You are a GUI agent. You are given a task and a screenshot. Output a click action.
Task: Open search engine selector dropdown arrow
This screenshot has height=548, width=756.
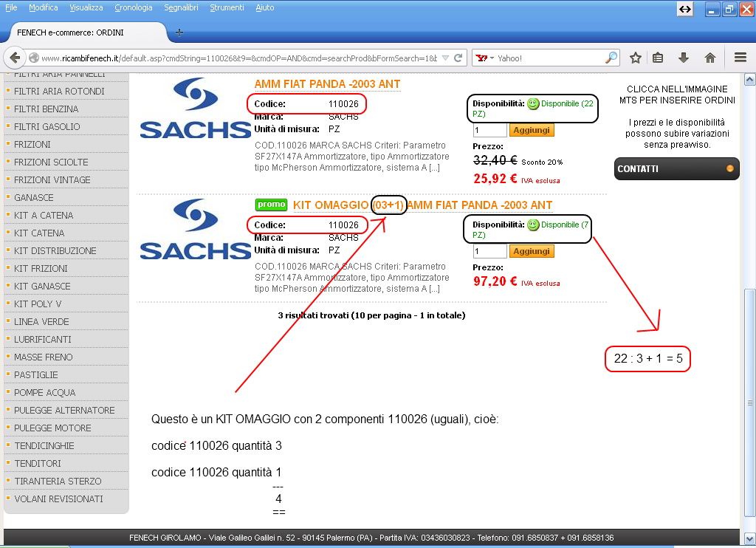(x=492, y=58)
